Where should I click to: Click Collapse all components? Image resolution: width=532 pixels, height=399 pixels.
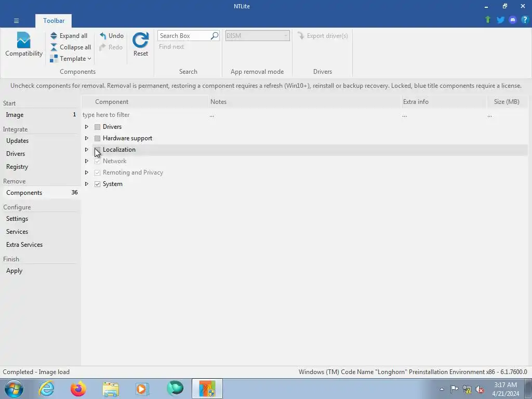pyautogui.click(x=71, y=47)
